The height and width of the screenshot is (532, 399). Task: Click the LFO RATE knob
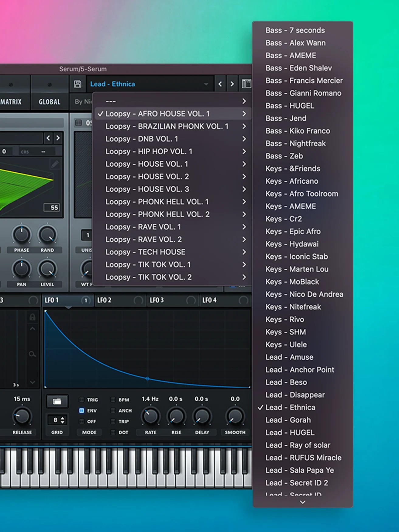pos(150,416)
